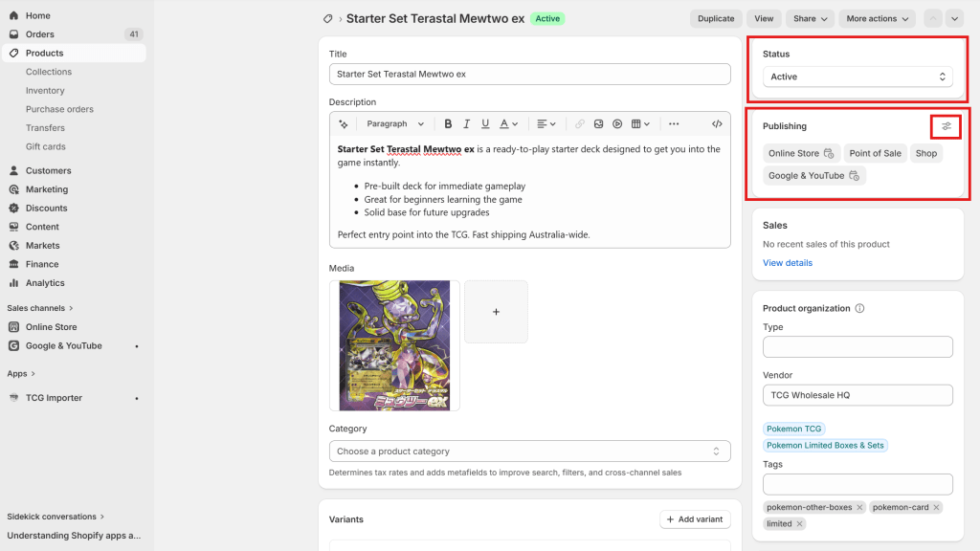The image size is (980, 551).
Task: Open the Status dropdown showing Active
Action: [x=857, y=77]
